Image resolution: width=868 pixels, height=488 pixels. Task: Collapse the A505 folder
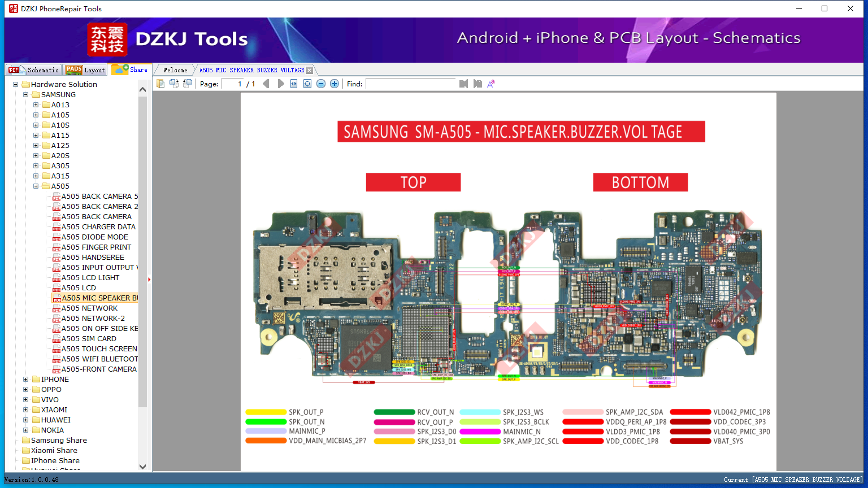pos(36,186)
